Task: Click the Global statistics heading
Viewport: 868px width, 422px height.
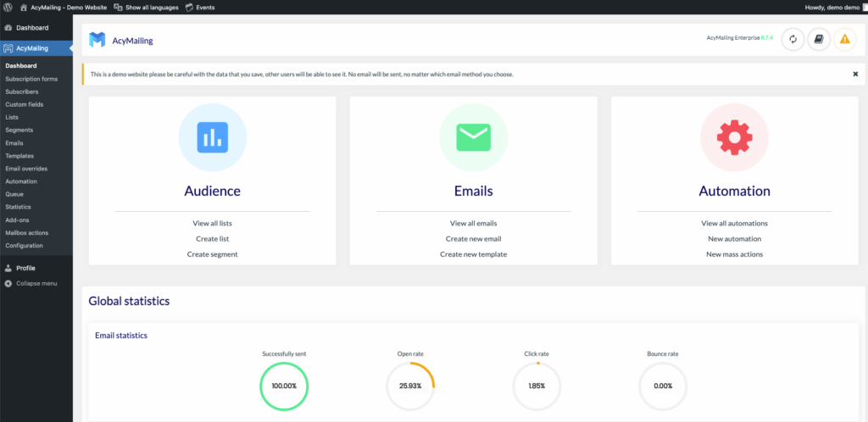Action: coord(129,302)
